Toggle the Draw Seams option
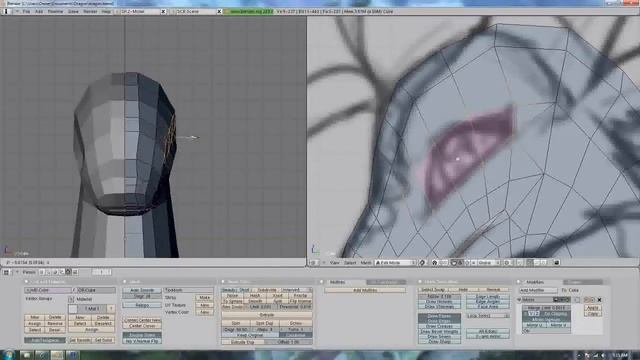This screenshot has height=360, width=640. (x=439, y=337)
